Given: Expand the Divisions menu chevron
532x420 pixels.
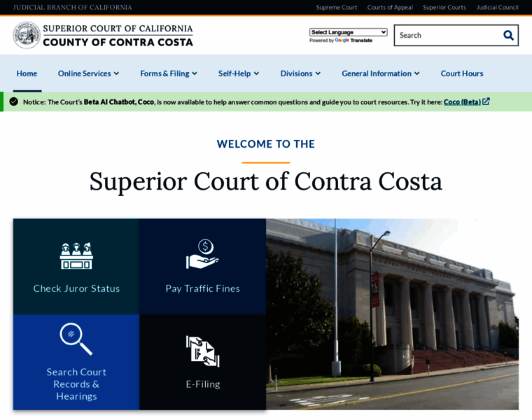Looking at the screenshot, I should [x=318, y=73].
